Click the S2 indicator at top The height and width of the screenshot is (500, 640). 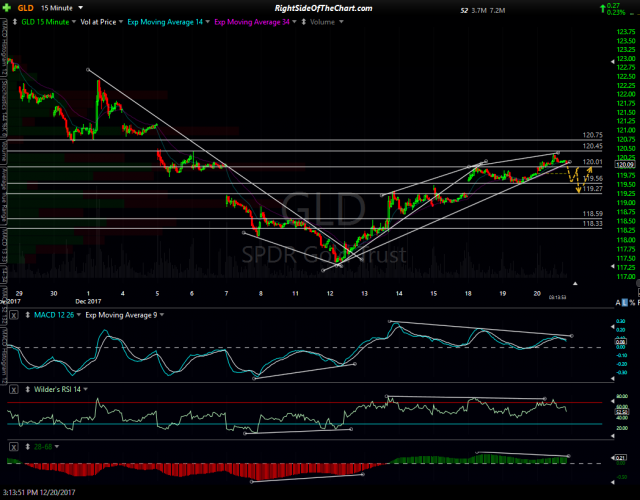pyautogui.click(x=464, y=11)
